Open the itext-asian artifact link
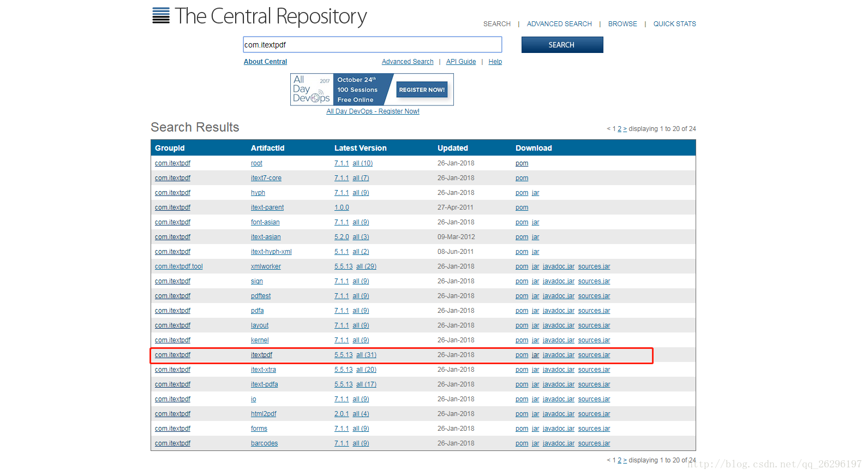 [266, 237]
